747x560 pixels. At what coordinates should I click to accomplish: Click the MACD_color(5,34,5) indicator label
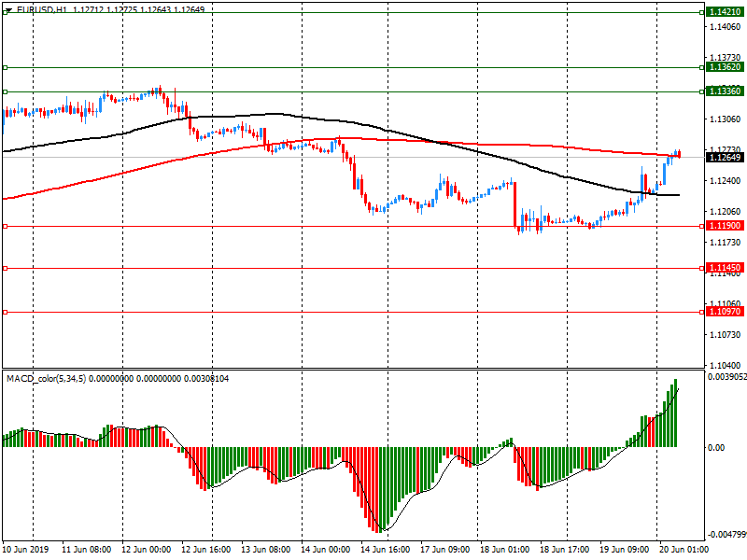[x=46, y=379]
